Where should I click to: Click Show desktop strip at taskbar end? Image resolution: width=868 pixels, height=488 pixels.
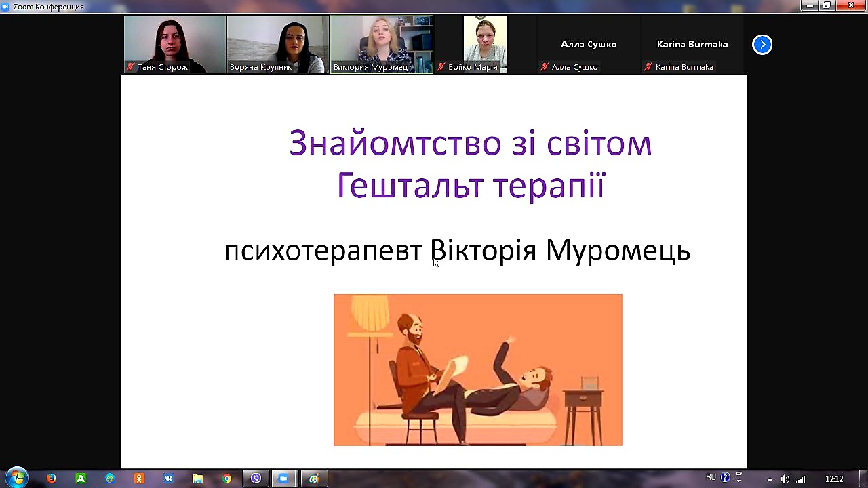tap(863, 479)
